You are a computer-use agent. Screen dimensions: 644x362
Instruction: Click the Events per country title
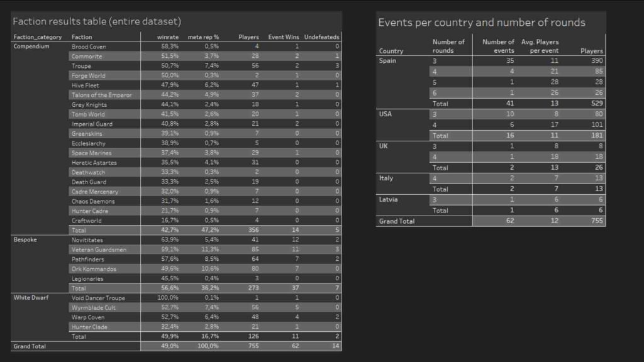pos(481,23)
